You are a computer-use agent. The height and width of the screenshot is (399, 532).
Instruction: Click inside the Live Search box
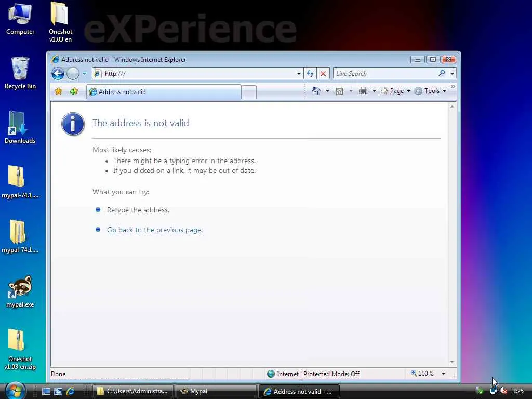(384, 74)
